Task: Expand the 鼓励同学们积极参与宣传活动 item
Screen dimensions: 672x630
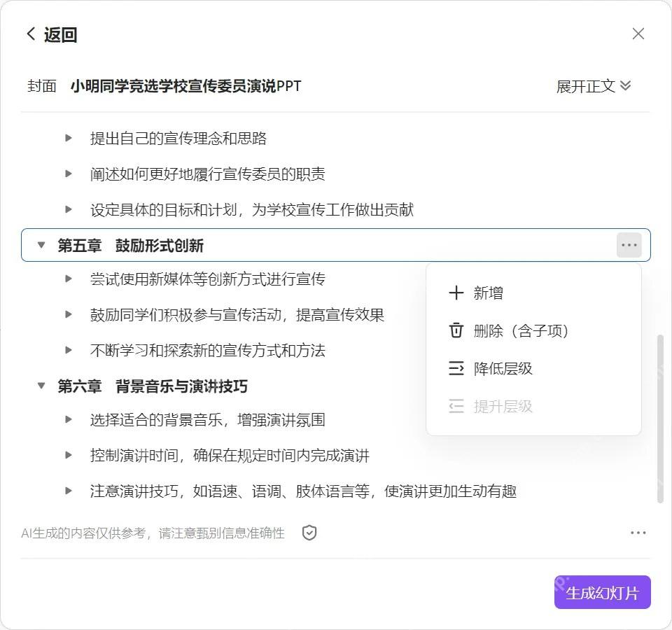Action: click(68, 314)
